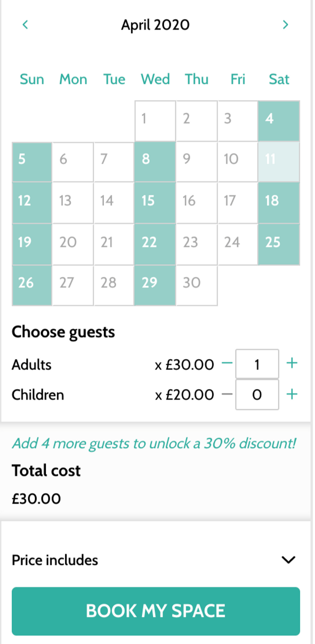Click the lightly highlighted April 11
The height and width of the screenshot is (644, 315).
[279, 162]
